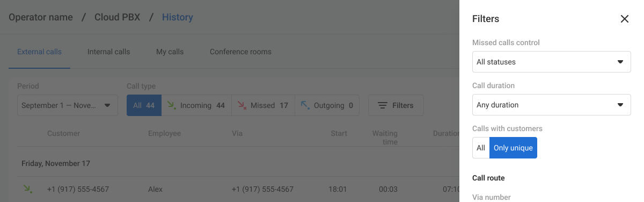Open the Conference rooms tab
The height and width of the screenshot is (202, 644).
pos(240,52)
